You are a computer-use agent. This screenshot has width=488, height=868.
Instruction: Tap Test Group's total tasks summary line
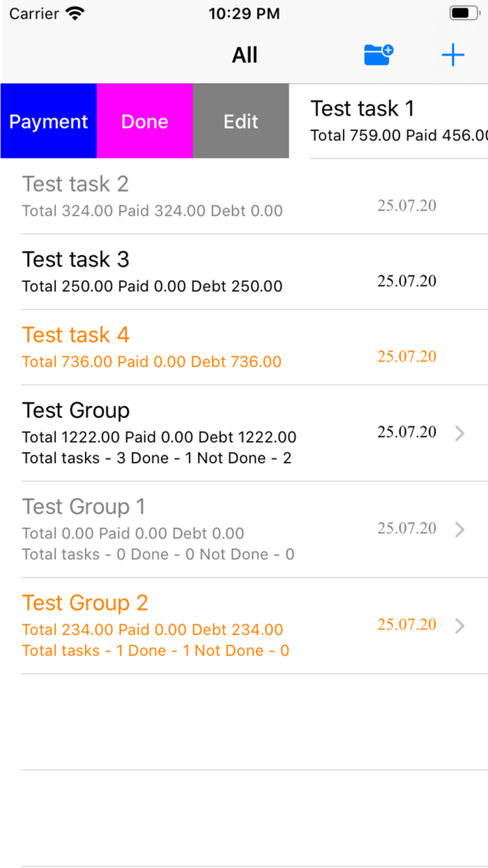(x=157, y=458)
